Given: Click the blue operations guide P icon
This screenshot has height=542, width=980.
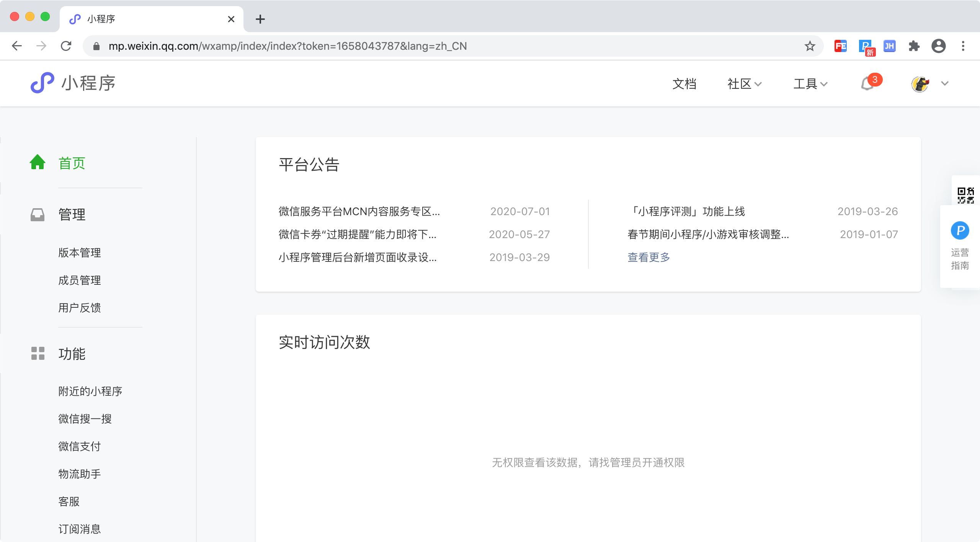Looking at the screenshot, I should click(960, 230).
